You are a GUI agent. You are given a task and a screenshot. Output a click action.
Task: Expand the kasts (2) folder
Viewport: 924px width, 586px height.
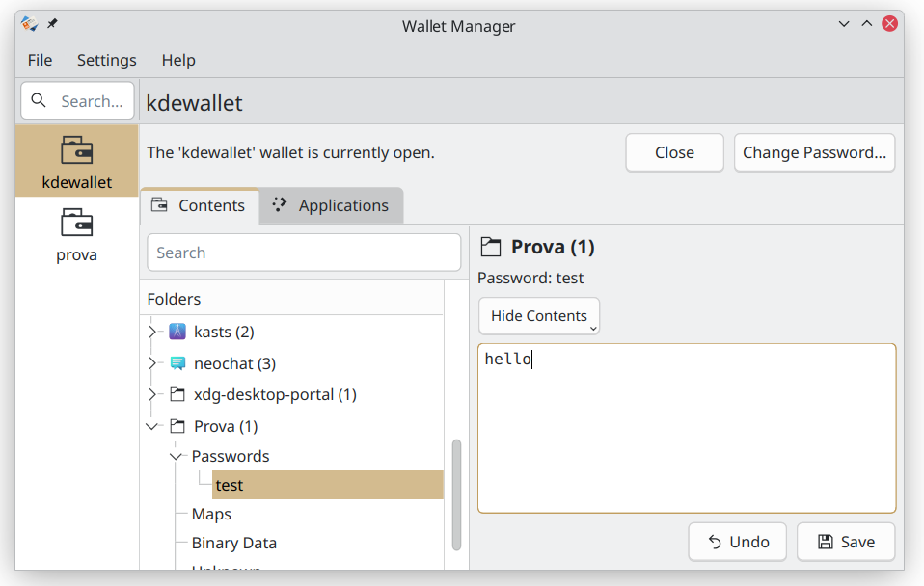point(152,332)
